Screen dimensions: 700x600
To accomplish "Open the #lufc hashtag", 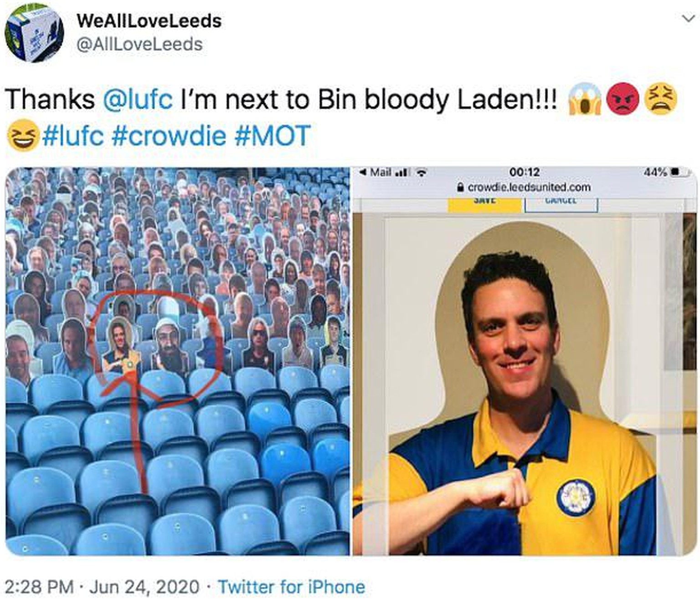I will [x=73, y=136].
